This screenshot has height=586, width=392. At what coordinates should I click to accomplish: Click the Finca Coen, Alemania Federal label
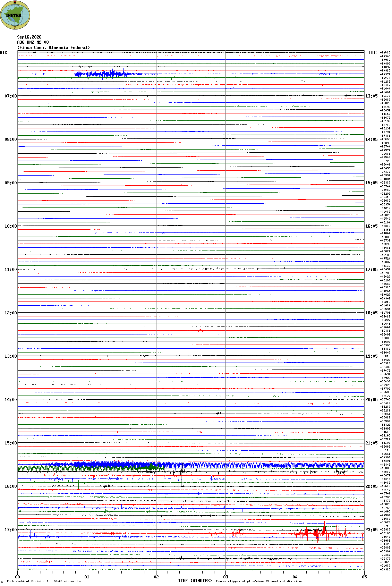(x=54, y=48)
